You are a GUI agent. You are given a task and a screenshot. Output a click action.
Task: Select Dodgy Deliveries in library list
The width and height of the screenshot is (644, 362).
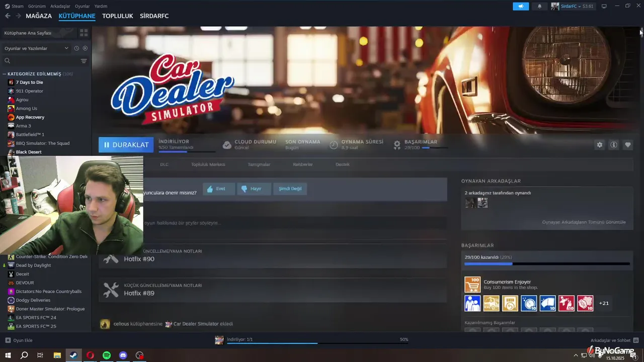pos(33,300)
